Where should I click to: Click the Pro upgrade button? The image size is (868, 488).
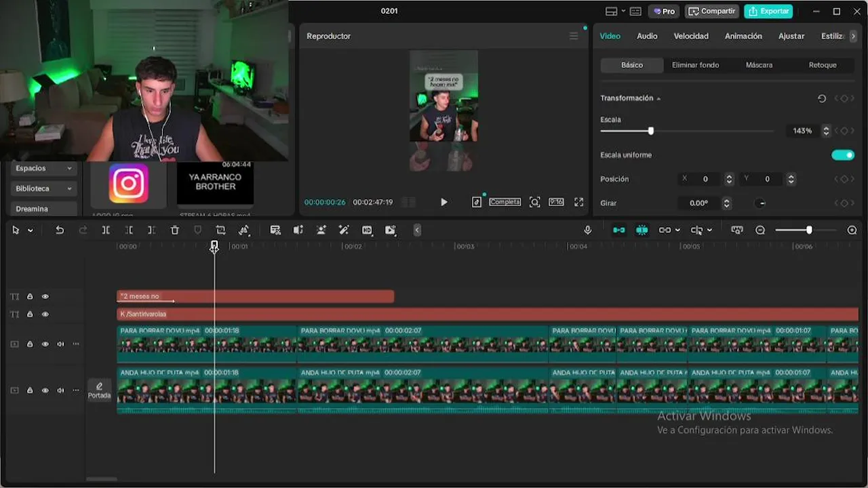pyautogui.click(x=664, y=12)
